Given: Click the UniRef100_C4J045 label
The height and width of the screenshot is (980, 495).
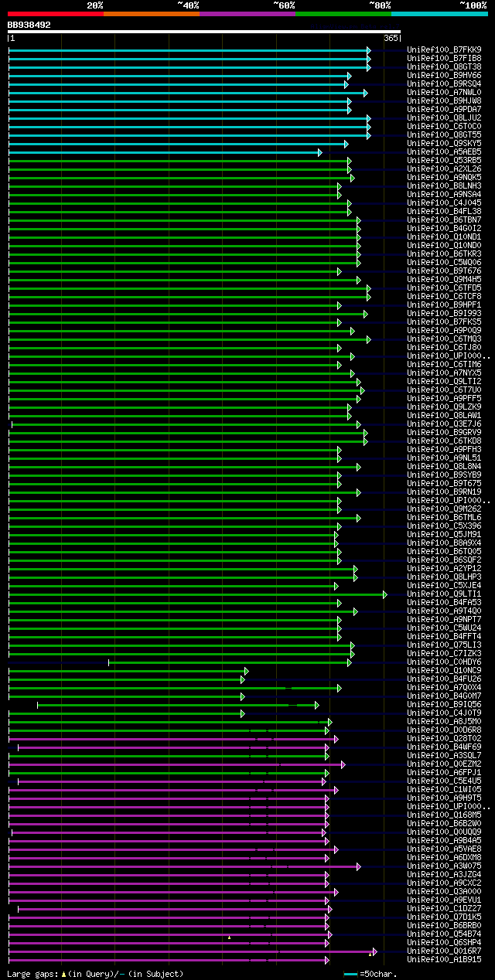Looking at the screenshot, I should [444, 203].
